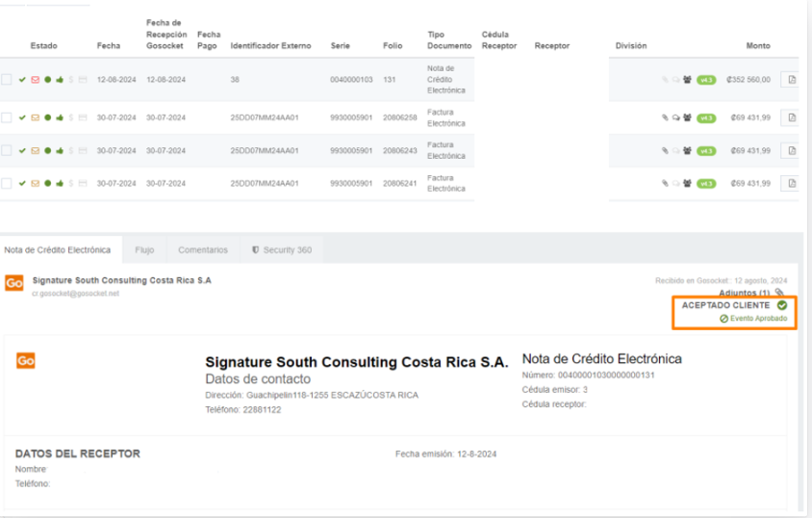Tick the checkbox for folio 131 row
This screenshot has width=812, height=518.
click(6, 79)
